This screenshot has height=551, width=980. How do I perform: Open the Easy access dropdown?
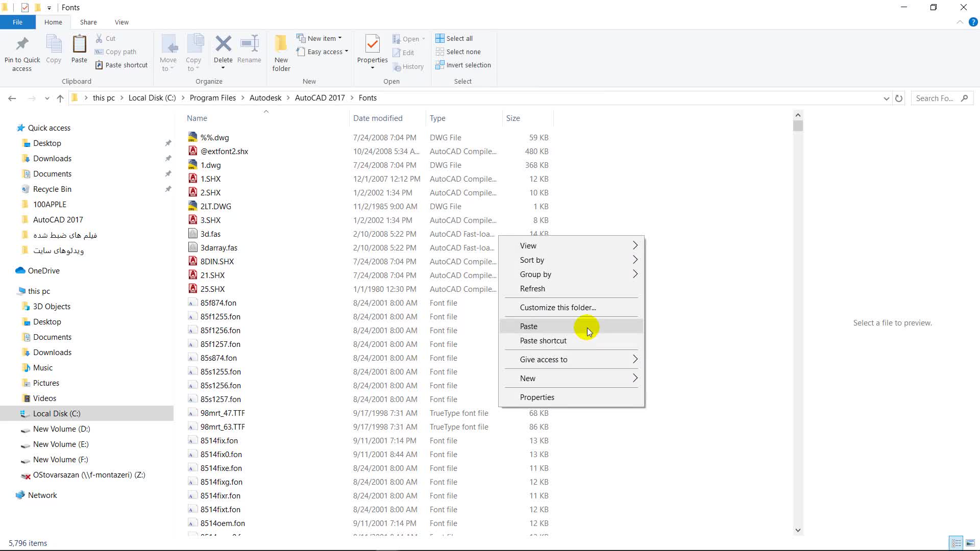coord(324,52)
